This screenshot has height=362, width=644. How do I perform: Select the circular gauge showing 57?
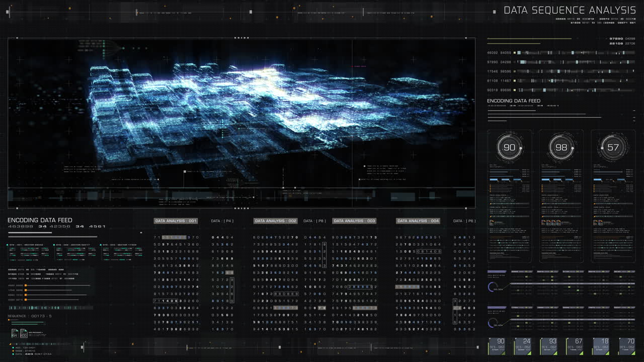tap(612, 147)
